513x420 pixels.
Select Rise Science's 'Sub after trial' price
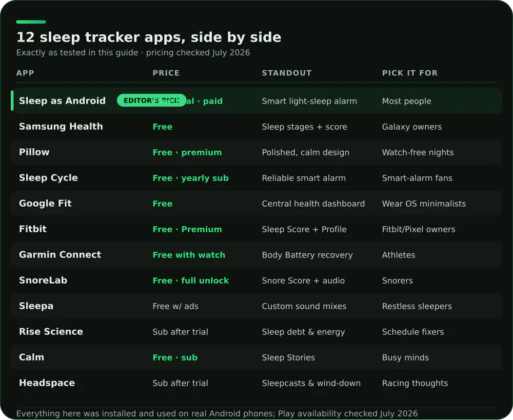(180, 332)
